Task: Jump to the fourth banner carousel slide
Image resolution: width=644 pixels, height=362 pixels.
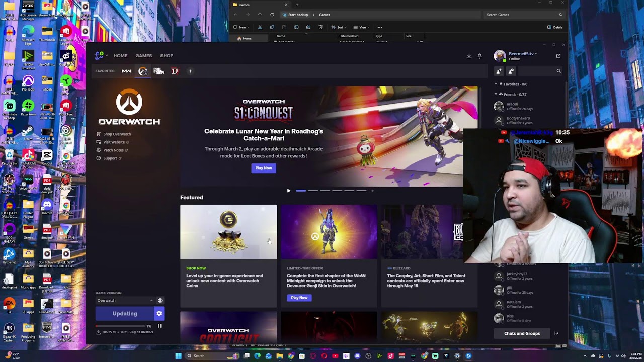Action: [337, 191]
